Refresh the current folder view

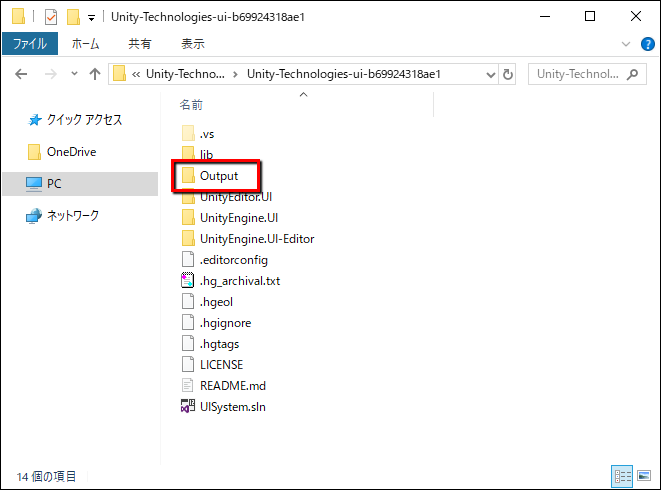(x=508, y=74)
